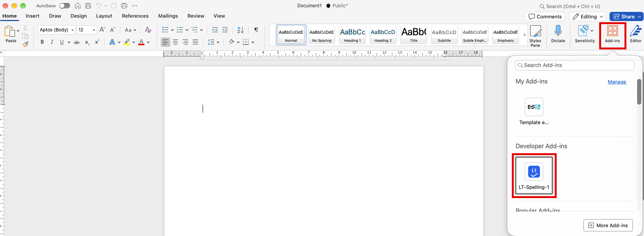Image resolution: width=644 pixels, height=236 pixels.
Task: Expand the bullet list options
Action: pyautogui.click(x=172, y=30)
